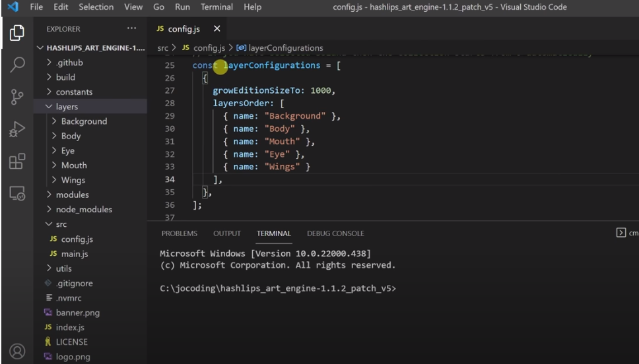
Task: Expand the Body layer folder
Action: pos(90,136)
